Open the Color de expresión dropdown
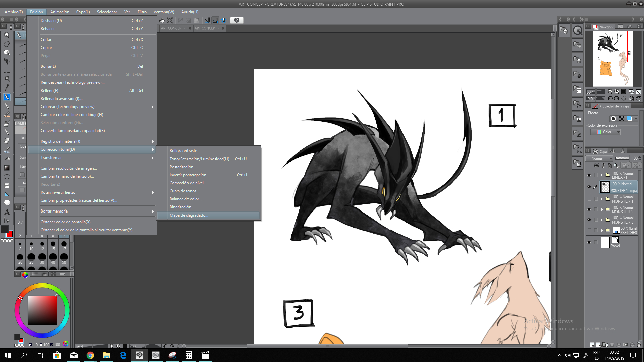This screenshot has height=362, width=644. (606, 132)
